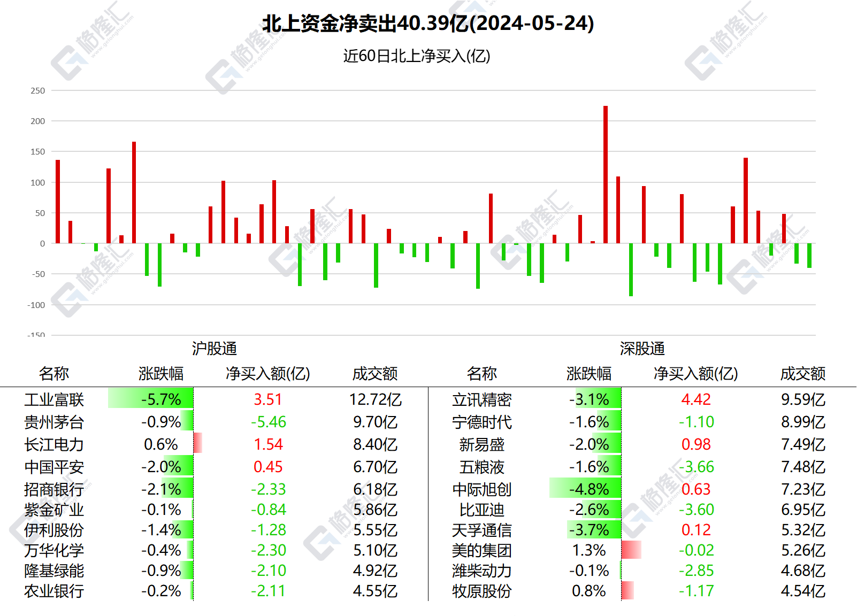Select stock name 美的集团
This screenshot has height=616, width=857.
[x=482, y=550]
